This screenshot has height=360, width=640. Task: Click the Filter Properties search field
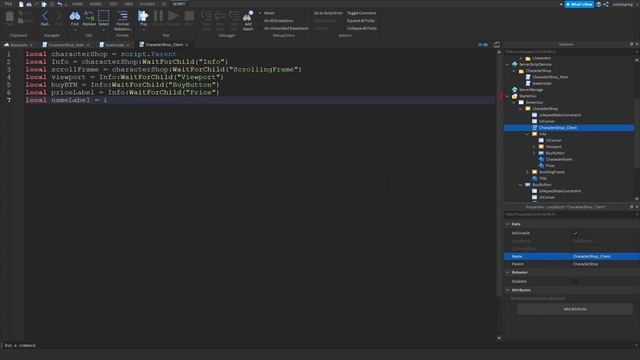tap(569, 214)
